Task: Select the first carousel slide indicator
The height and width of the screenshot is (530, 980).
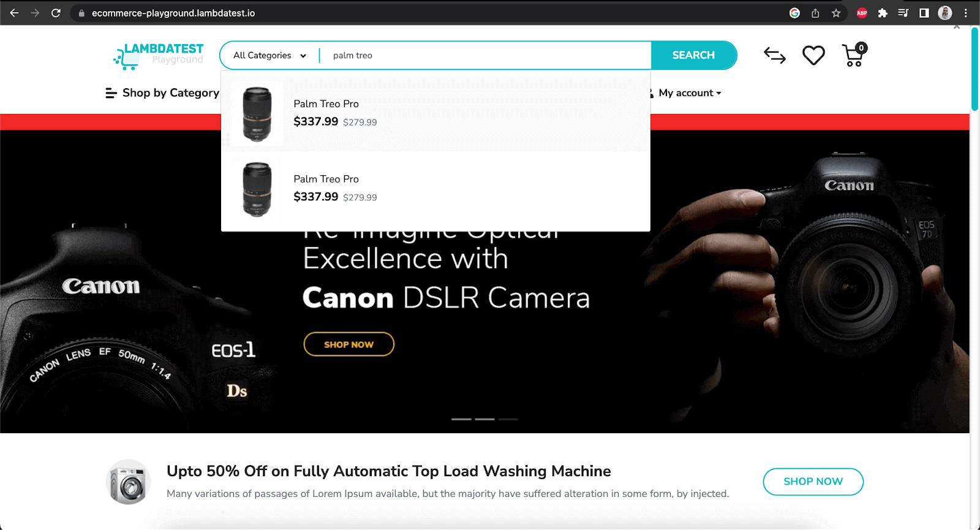Action: pyautogui.click(x=461, y=419)
